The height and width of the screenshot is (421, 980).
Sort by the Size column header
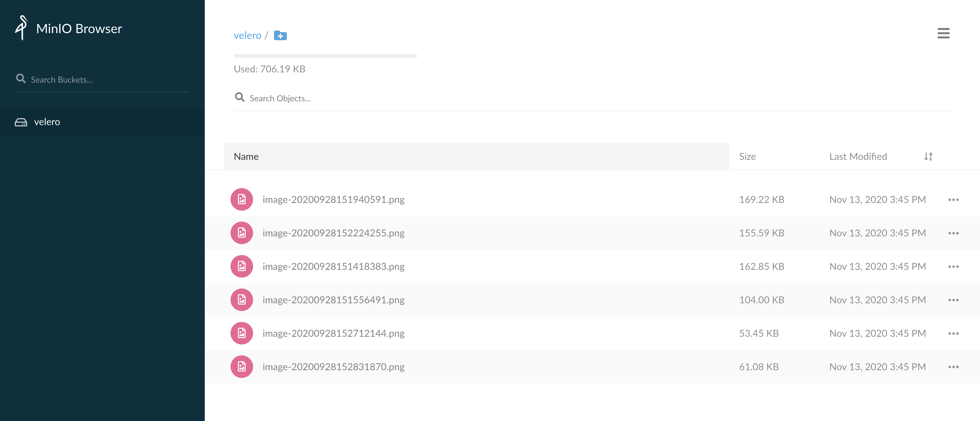[x=747, y=157]
